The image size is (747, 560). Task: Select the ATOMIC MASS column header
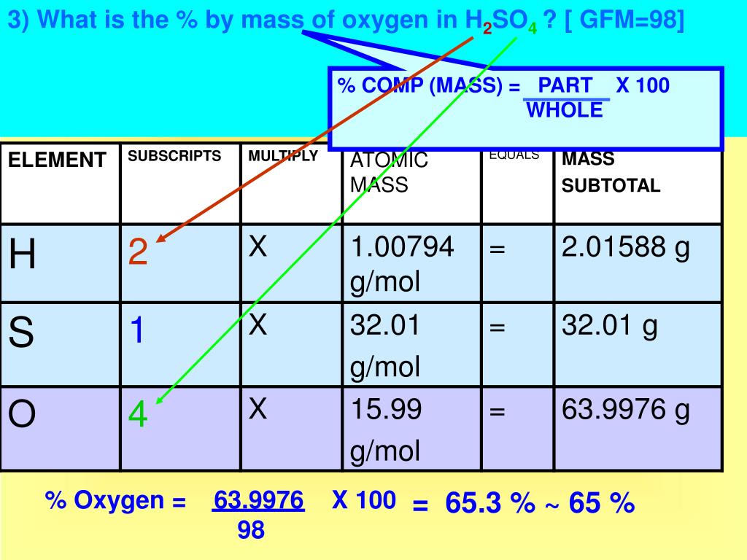click(x=412, y=186)
